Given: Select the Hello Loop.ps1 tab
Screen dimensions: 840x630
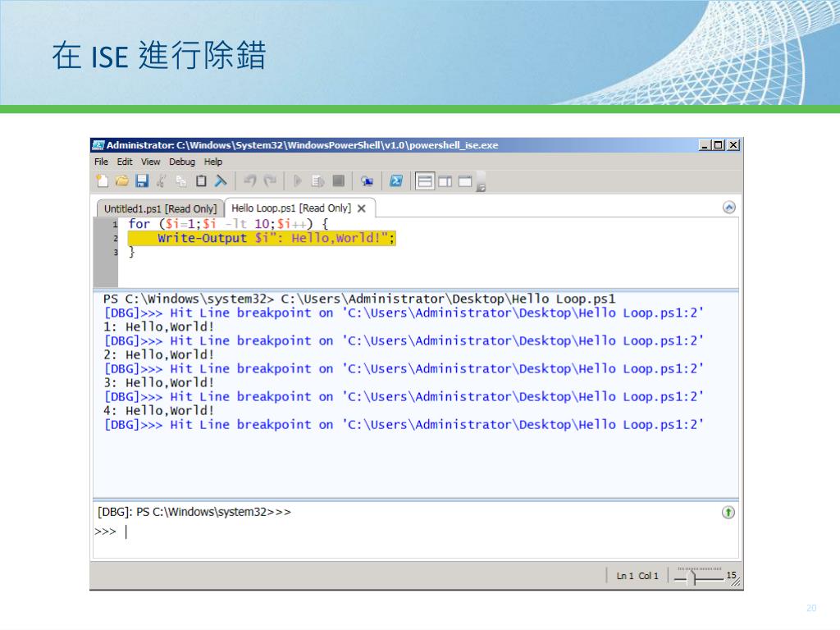Looking at the screenshot, I should pyautogui.click(x=291, y=208).
